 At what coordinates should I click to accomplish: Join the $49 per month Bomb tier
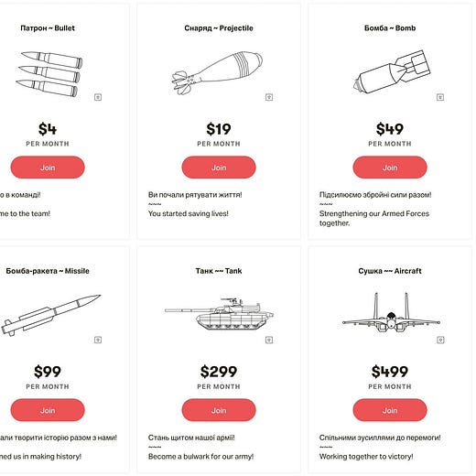click(x=390, y=168)
